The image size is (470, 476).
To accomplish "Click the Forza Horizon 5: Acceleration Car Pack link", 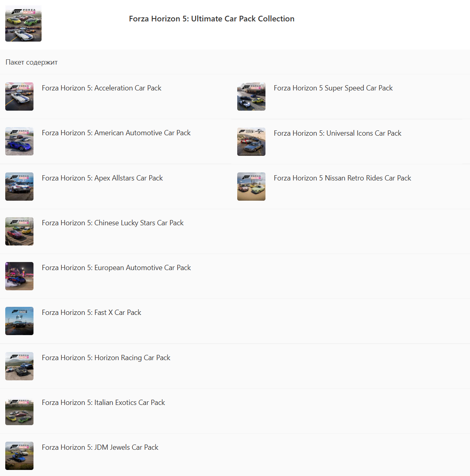I will coord(101,88).
